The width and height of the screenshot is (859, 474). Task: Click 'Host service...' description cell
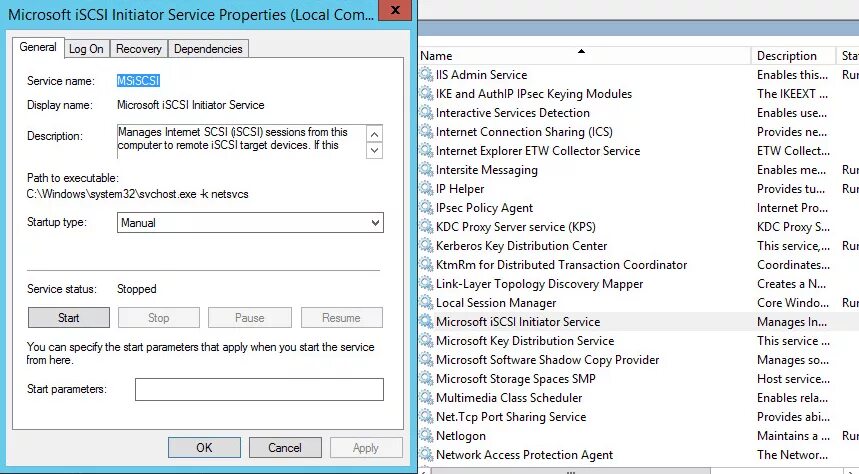coord(793,379)
